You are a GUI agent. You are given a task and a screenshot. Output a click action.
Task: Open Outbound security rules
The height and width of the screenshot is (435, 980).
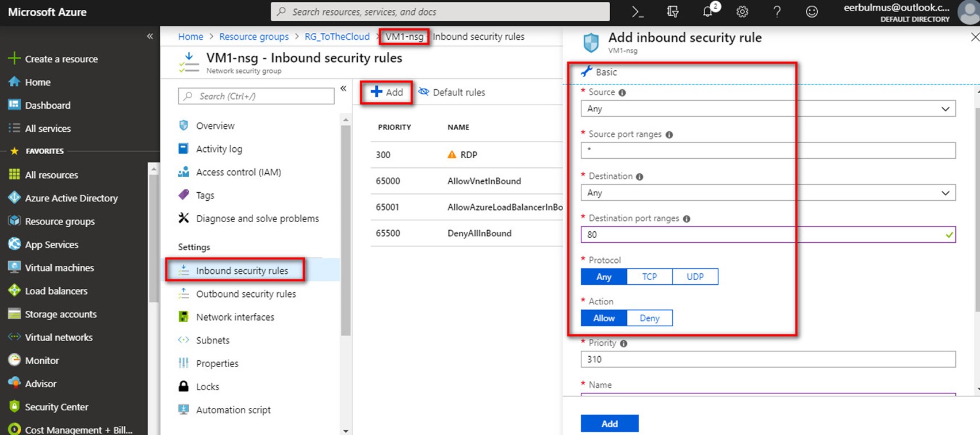coord(246,293)
